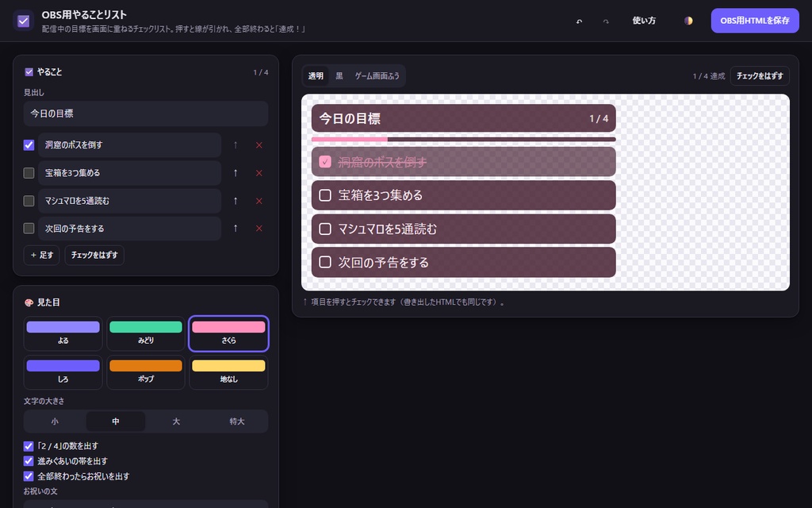The image size is (812, 508).
Task: Click the やること panel title
Action: point(49,72)
